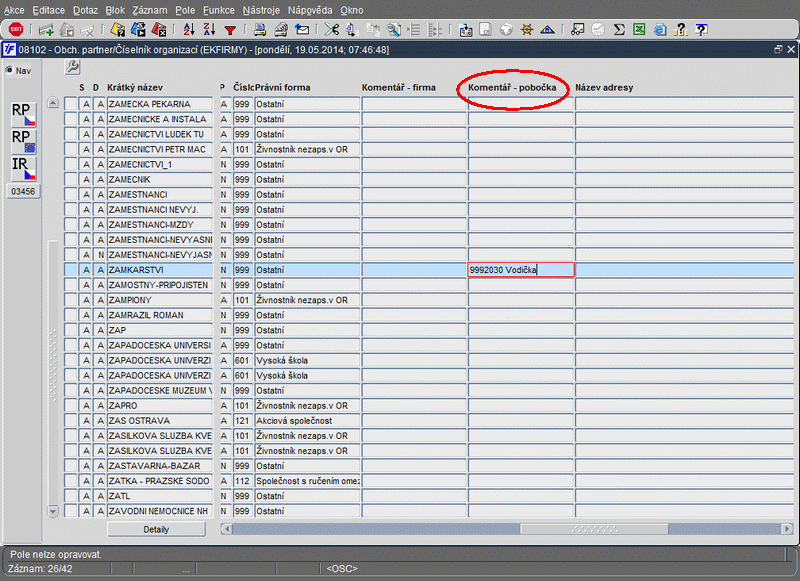800x581 pixels.
Task: Click the red filter funnel icon
Action: pyautogui.click(x=230, y=31)
